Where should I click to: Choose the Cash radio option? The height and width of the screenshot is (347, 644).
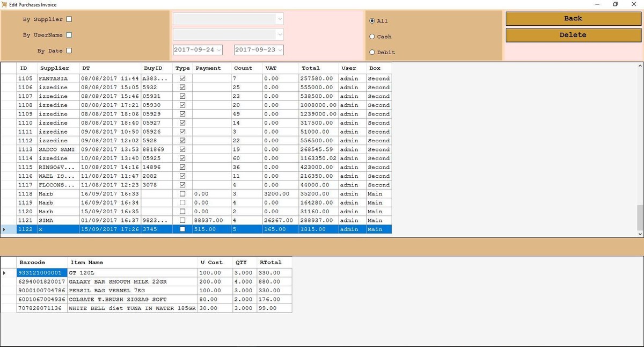tap(372, 37)
